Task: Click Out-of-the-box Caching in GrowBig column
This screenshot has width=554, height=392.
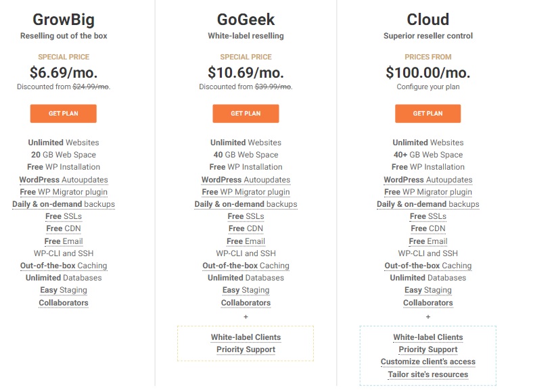Action: click(x=64, y=266)
